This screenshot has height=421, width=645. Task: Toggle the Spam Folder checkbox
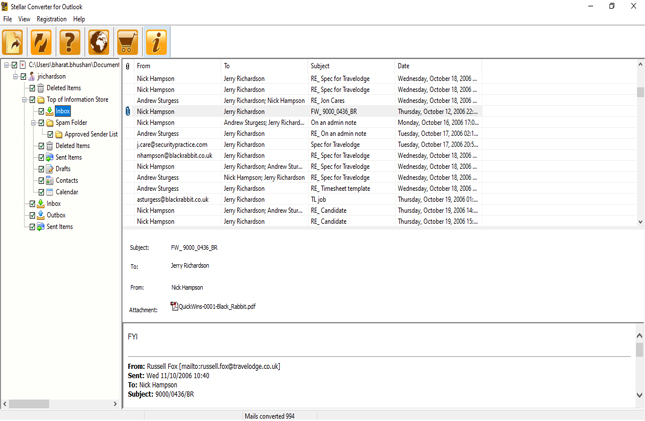(x=42, y=123)
